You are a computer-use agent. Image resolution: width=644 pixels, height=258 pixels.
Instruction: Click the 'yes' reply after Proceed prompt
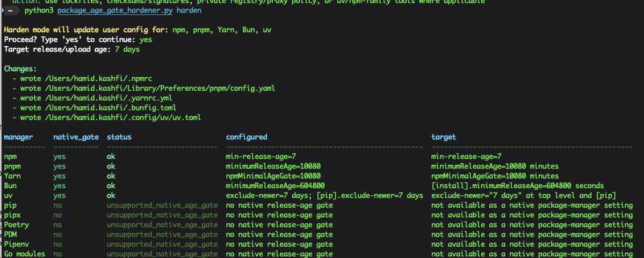pyautogui.click(x=146, y=40)
